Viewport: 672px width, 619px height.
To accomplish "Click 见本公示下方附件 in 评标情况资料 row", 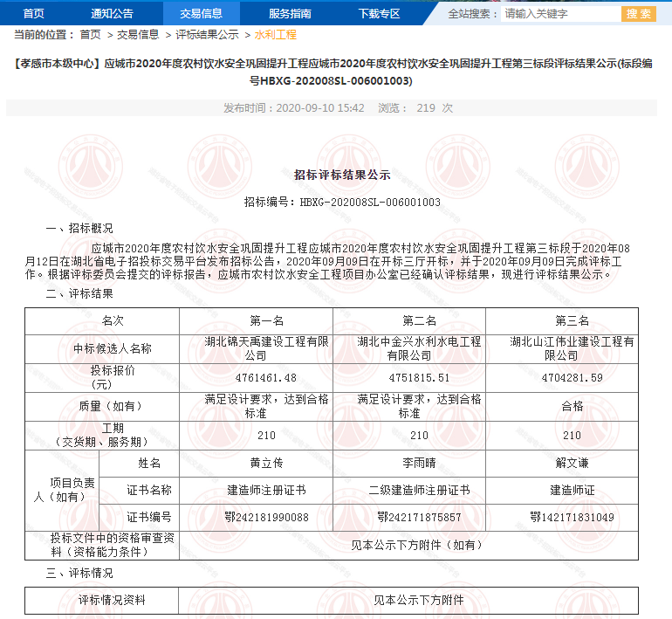I will pyautogui.click(x=419, y=601).
